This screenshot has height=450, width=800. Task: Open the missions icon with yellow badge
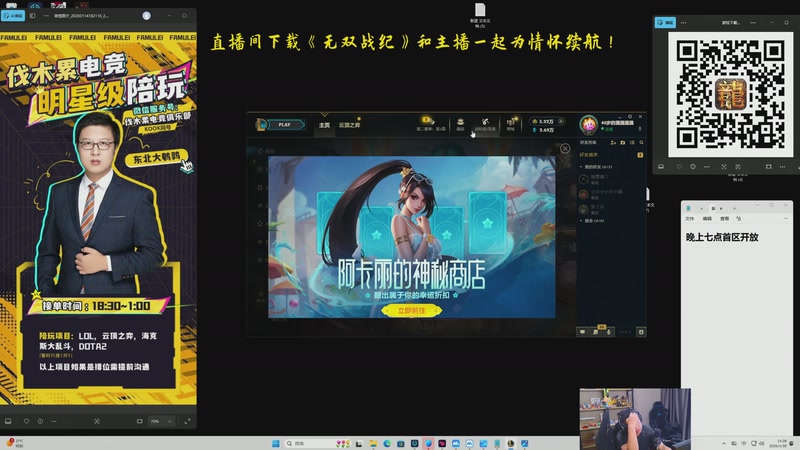[595, 332]
